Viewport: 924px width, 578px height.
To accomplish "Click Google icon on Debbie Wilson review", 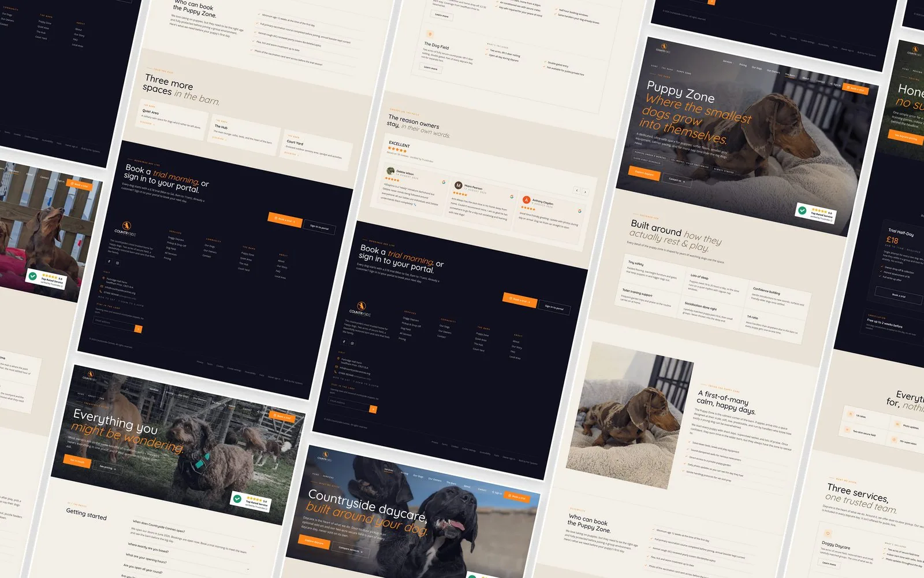I will click(x=444, y=182).
